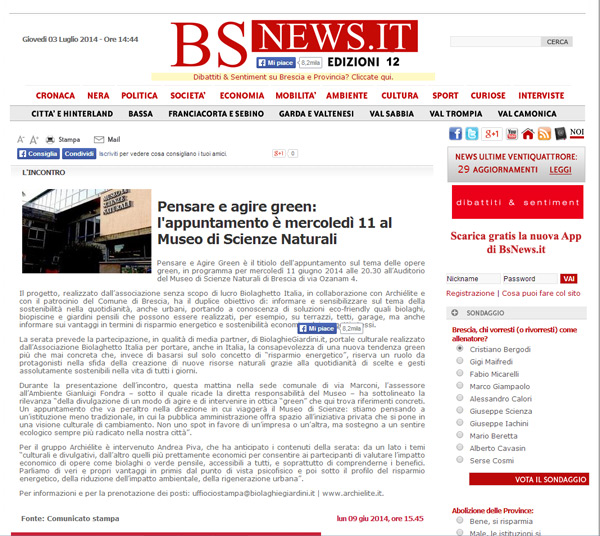Click the Condividi button
This screenshot has width=600, height=536.
(79, 153)
